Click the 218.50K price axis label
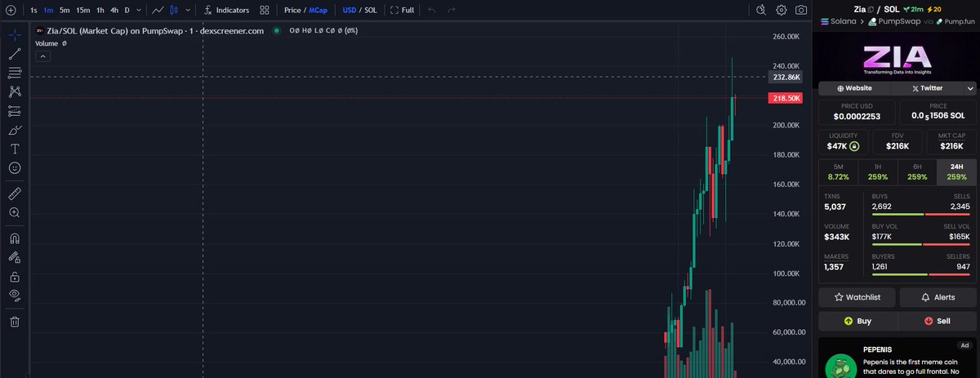 (785, 98)
